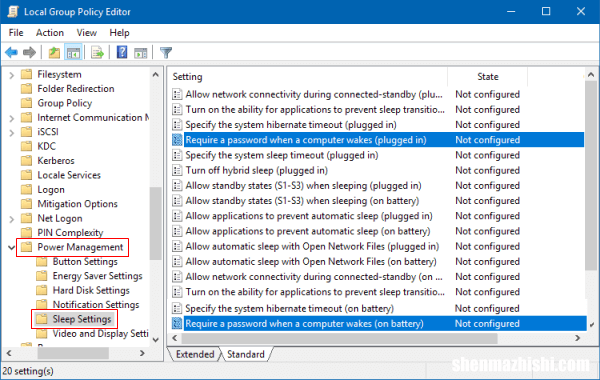This screenshot has width=600, height=380.
Task: Select the KDC tree folder
Action: coord(46,146)
